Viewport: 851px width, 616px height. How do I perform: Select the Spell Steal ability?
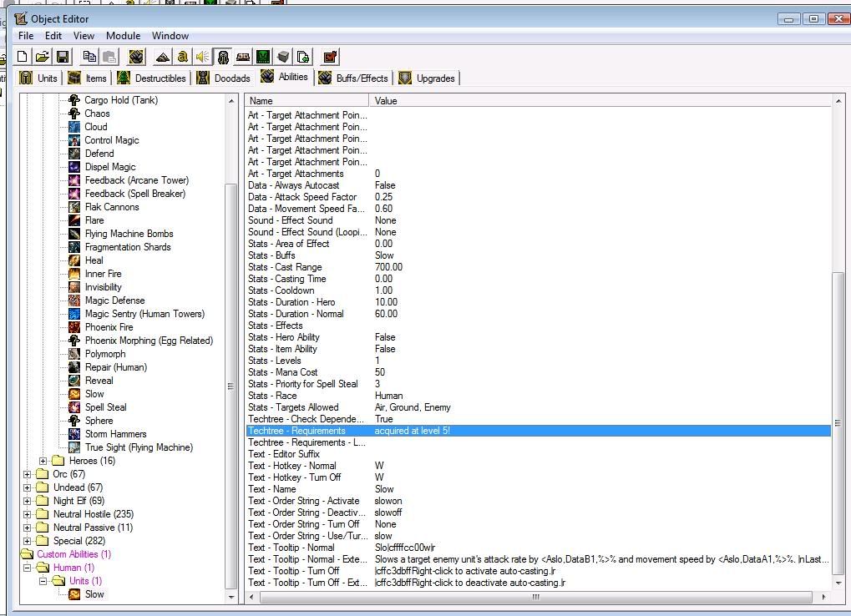coord(105,407)
